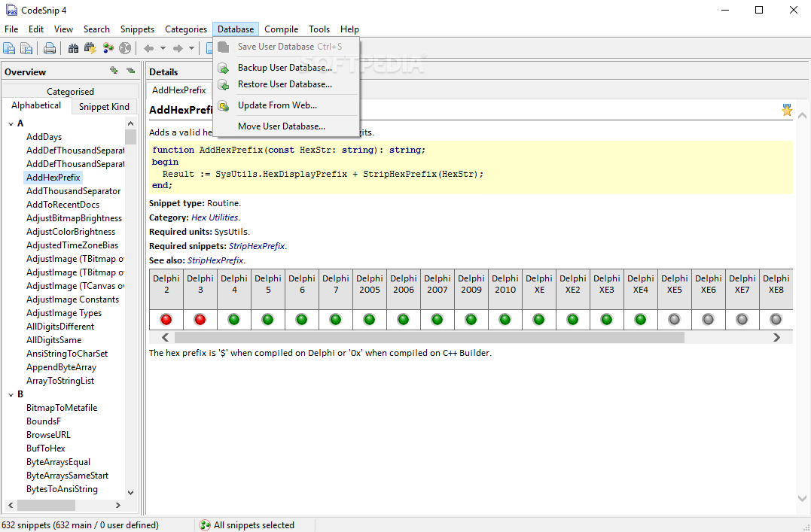
Task: Click the Details pane scroll-down arrow
Action: coord(802,499)
